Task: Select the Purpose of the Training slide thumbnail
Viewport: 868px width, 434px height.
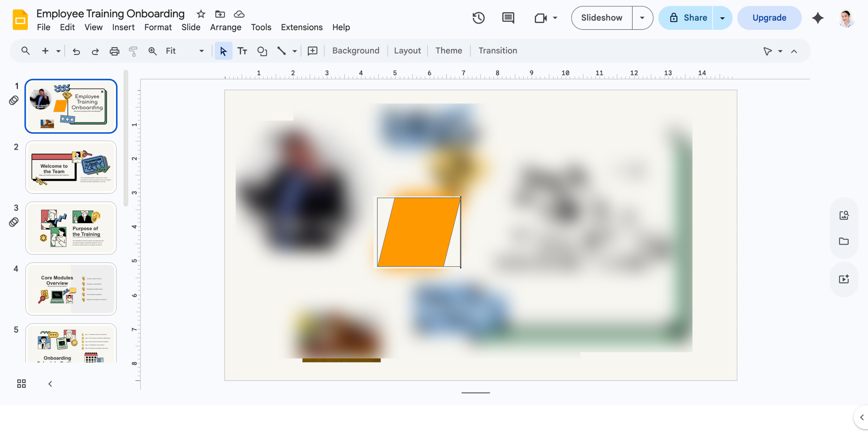Action: click(71, 228)
